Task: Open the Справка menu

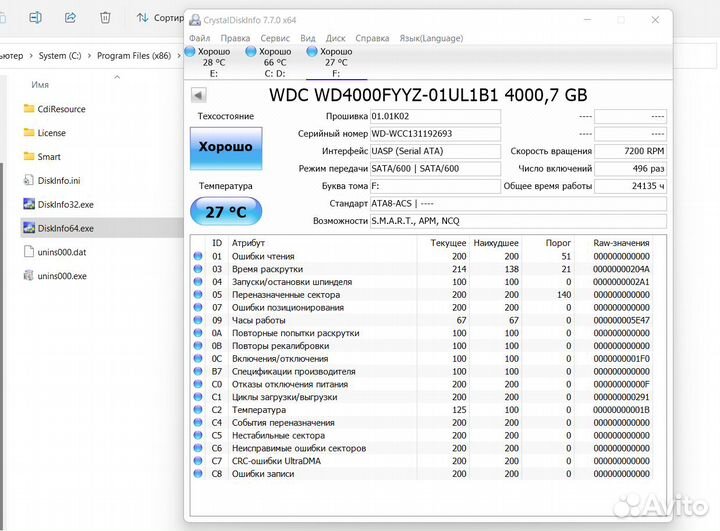Action: point(372,38)
